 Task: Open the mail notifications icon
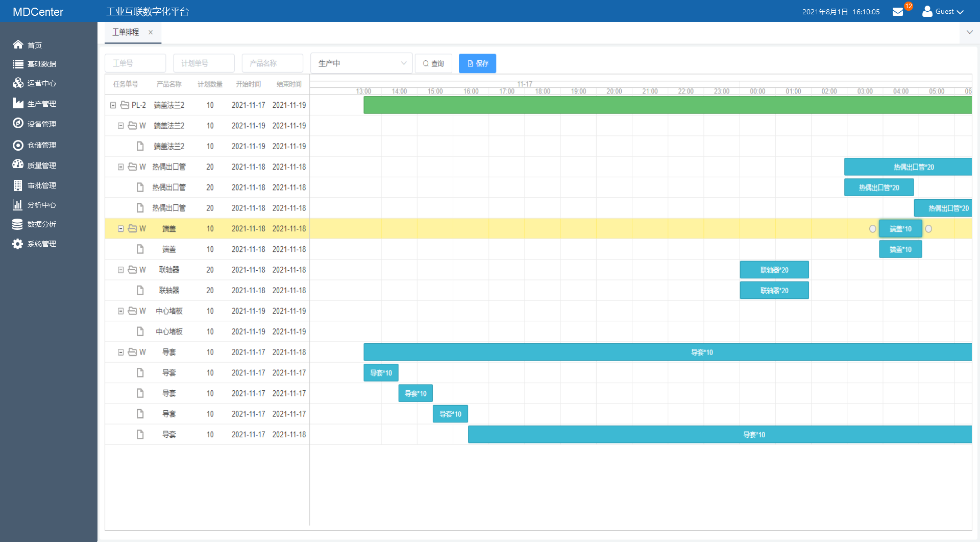[898, 12]
